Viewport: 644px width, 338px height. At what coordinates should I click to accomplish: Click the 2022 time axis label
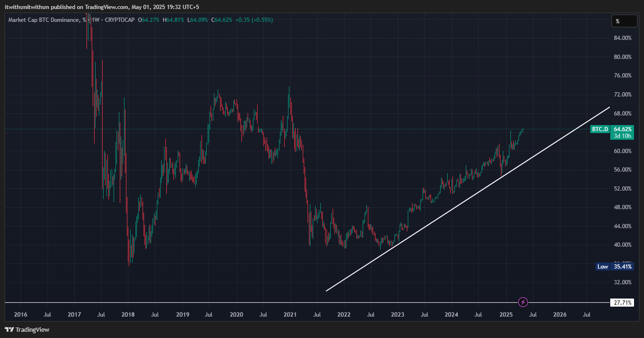(x=344, y=315)
